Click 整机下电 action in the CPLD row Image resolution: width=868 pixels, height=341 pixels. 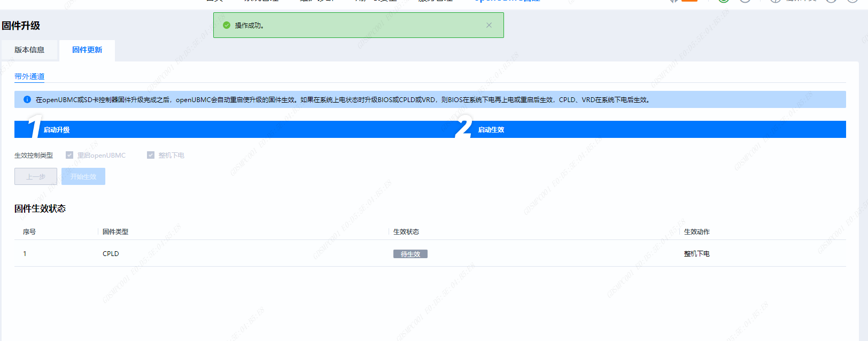click(x=697, y=254)
